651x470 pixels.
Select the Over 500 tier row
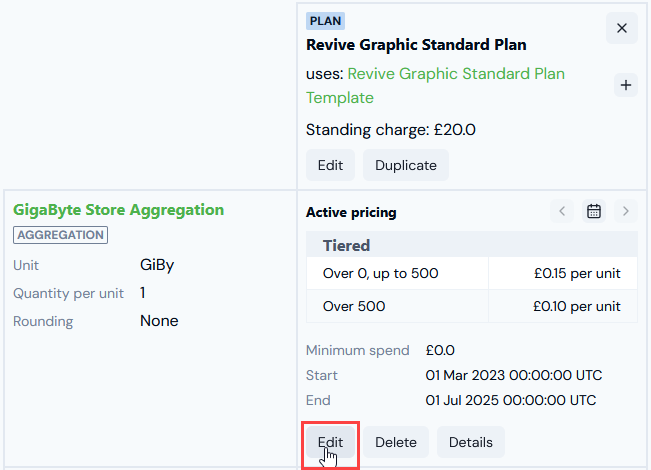tap(472, 306)
